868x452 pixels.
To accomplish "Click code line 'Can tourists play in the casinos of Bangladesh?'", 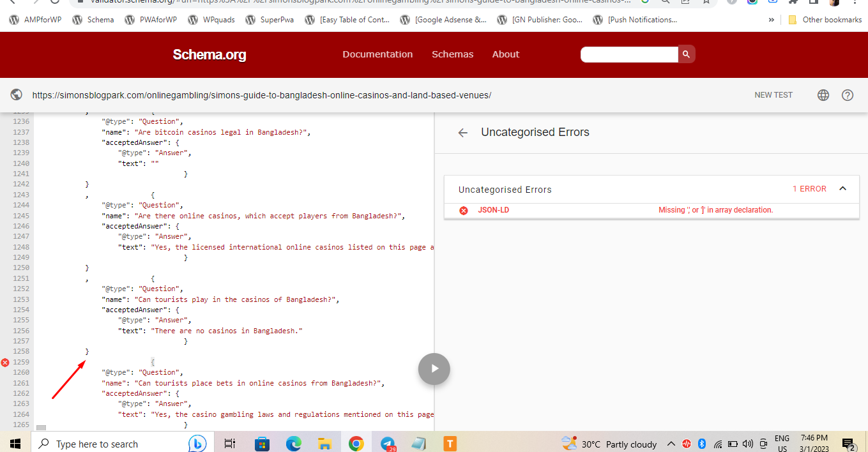I will 220,299.
